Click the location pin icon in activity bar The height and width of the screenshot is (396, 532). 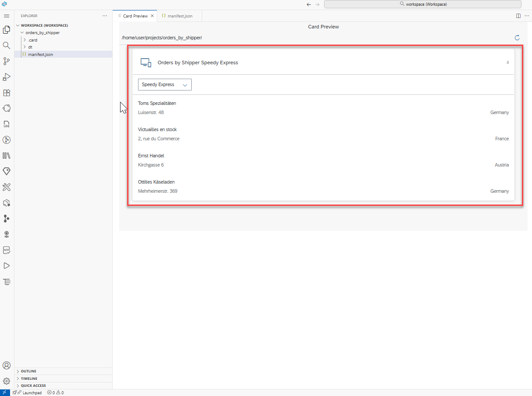[x=7, y=234]
